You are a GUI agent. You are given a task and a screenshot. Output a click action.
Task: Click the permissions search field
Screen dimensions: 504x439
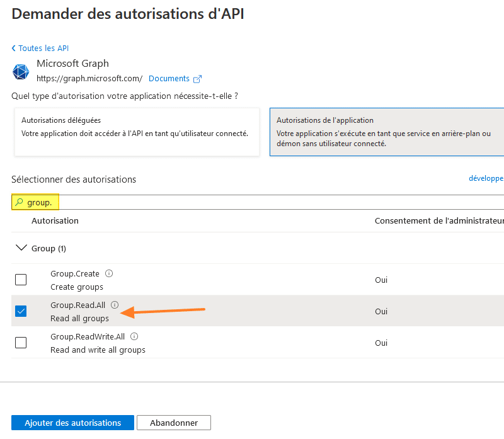point(252,202)
